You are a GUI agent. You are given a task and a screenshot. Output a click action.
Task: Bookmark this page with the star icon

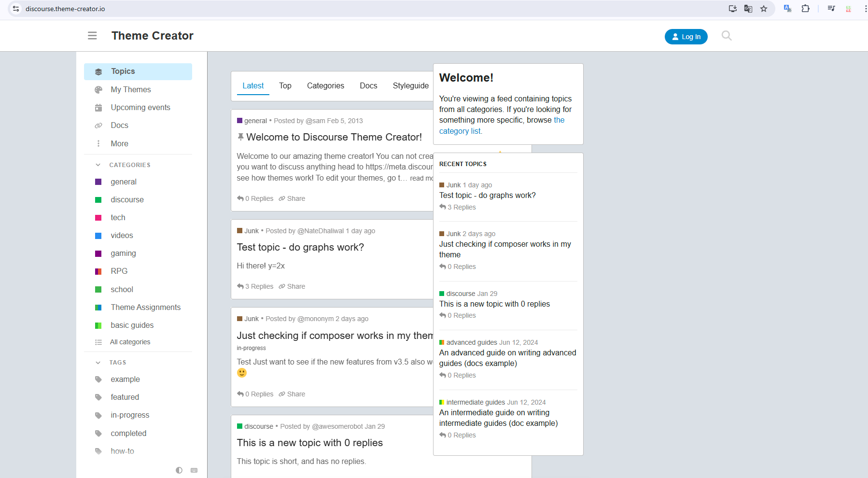click(x=764, y=9)
